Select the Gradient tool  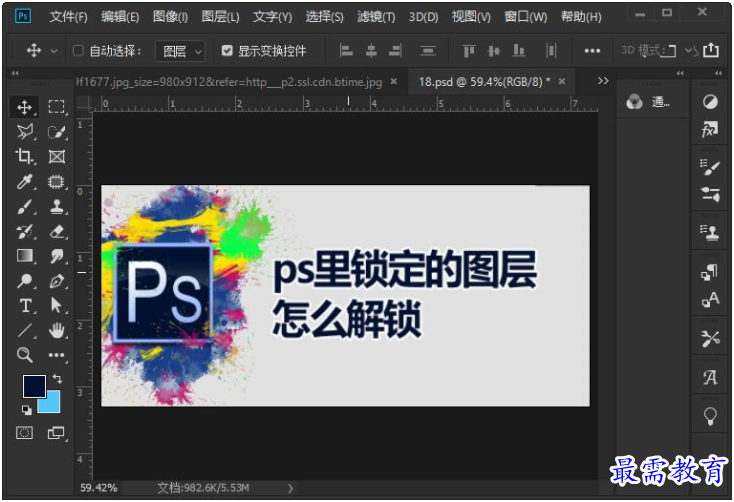(x=24, y=256)
